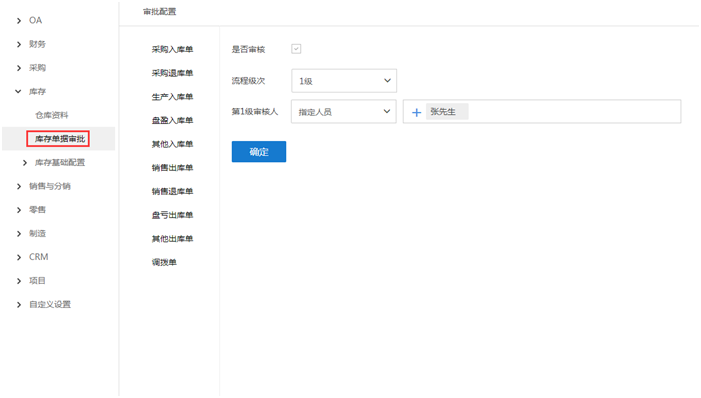The image size is (701, 398).
Task: Open the 零售 sidebar module
Action: click(38, 210)
